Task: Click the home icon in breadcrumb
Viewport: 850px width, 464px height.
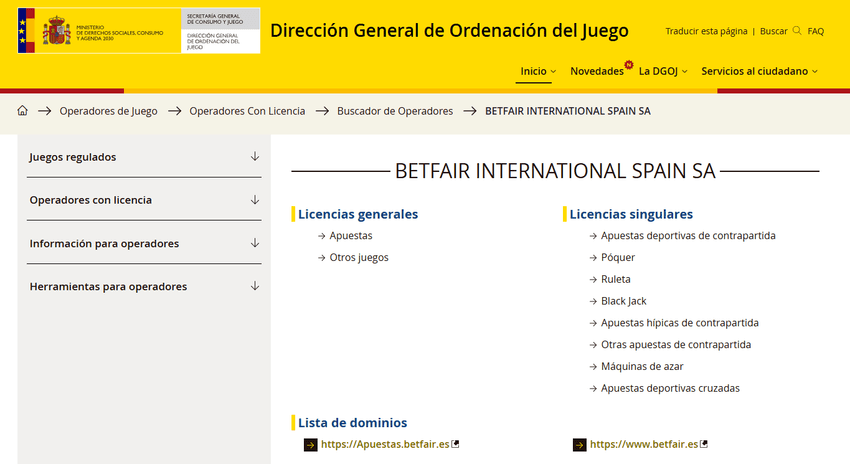Action: (22, 111)
